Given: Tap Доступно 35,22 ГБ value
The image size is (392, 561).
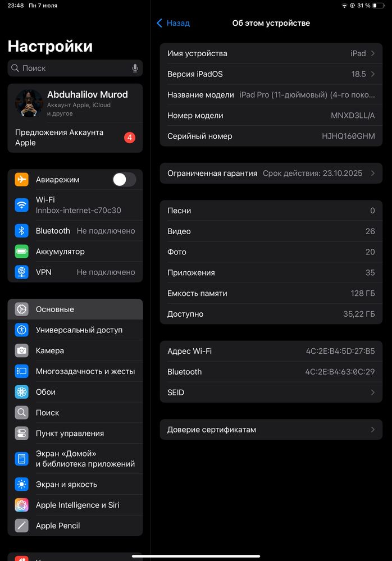Looking at the screenshot, I should (x=359, y=314).
